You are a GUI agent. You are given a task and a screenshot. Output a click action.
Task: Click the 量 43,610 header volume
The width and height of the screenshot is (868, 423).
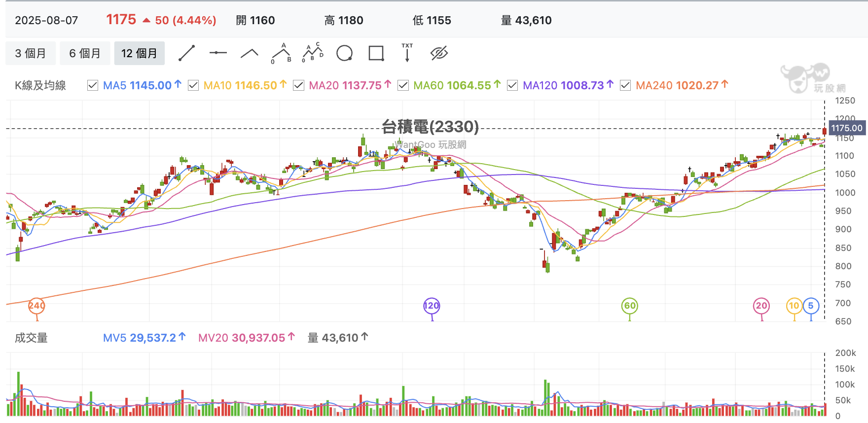tap(526, 20)
